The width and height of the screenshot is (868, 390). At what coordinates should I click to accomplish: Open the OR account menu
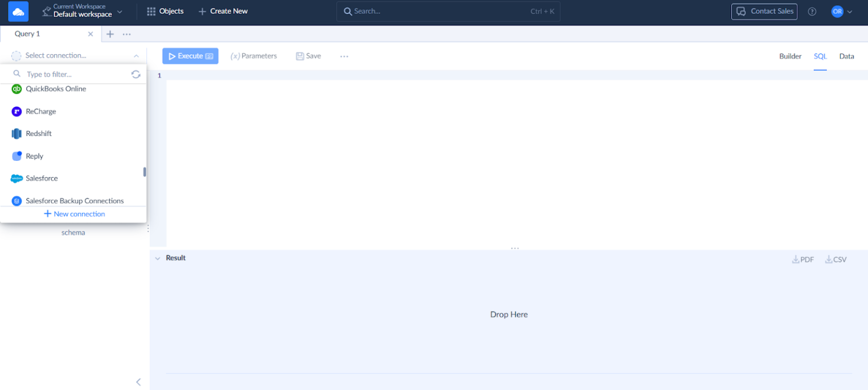point(841,11)
